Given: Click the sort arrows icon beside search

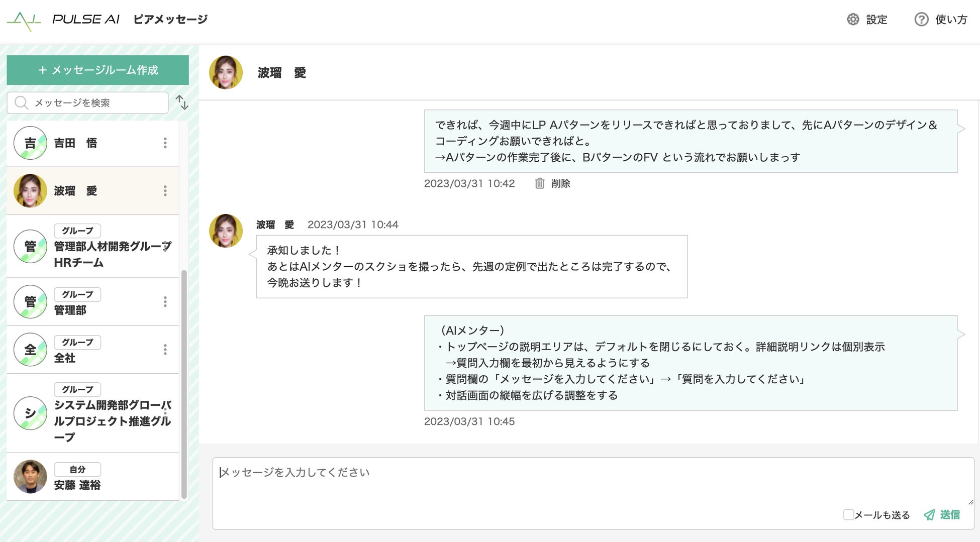Looking at the screenshot, I should point(182,102).
